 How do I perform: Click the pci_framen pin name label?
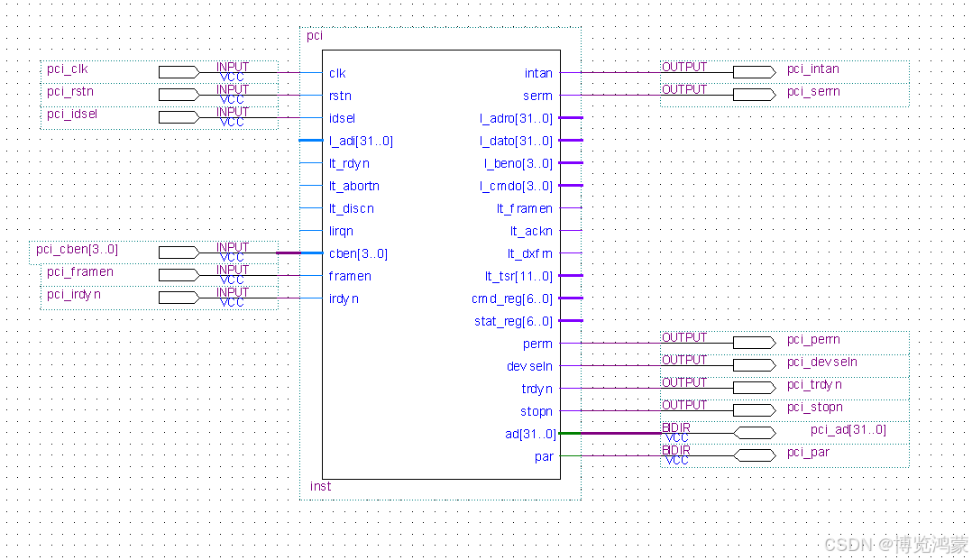pyautogui.click(x=80, y=271)
